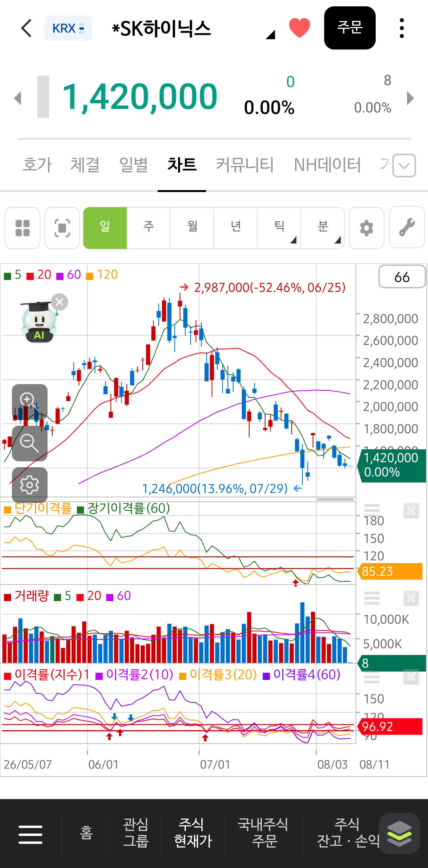The width and height of the screenshot is (428, 868).
Task: Select the 월 monthly period button
Action: point(192,228)
